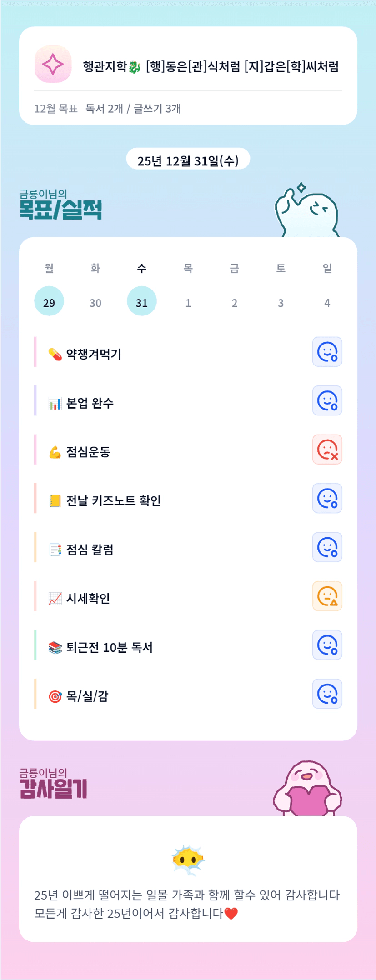The width and height of the screenshot is (376, 980).
Task: Click the status icon for 퇴근전 10분 독서
Action: (327, 645)
